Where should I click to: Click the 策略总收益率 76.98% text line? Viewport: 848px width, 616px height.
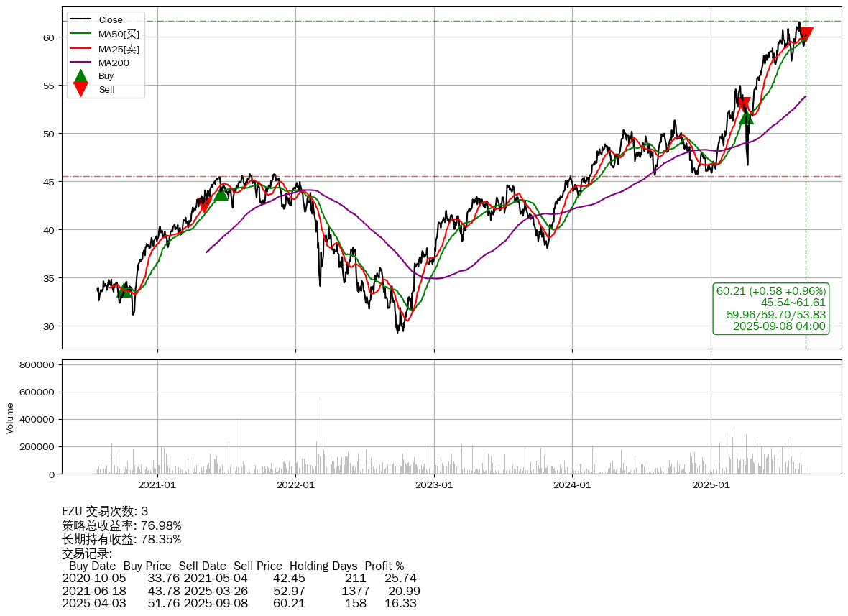click(x=121, y=525)
